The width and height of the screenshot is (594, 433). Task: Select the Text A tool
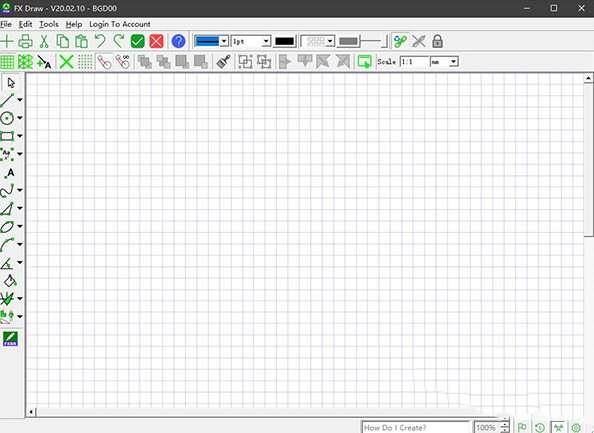(9, 173)
